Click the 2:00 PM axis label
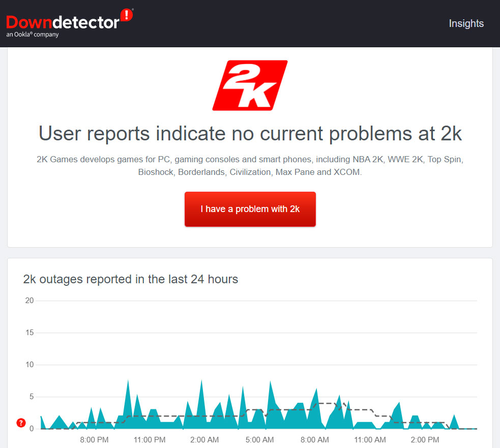The height and width of the screenshot is (448, 500). 425,440
